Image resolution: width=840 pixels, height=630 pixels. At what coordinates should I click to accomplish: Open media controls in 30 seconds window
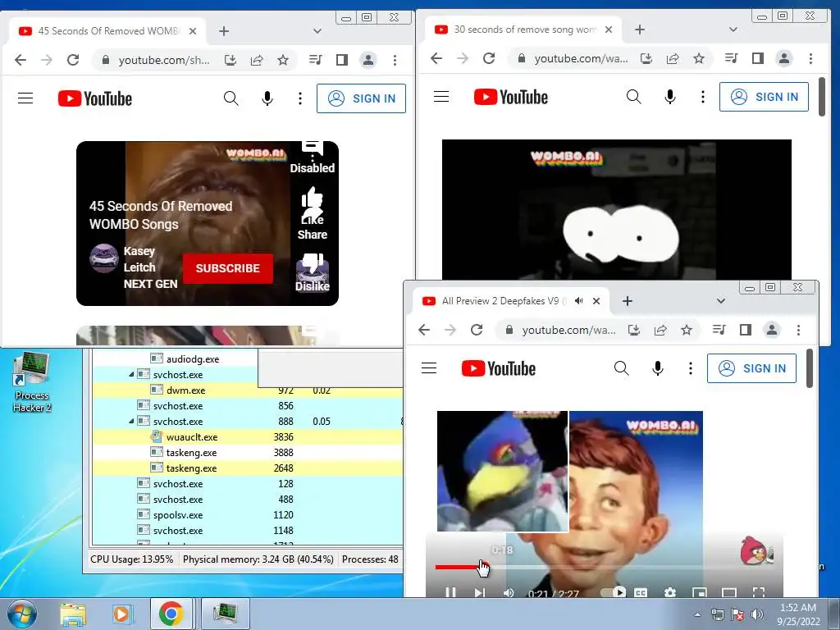point(731,58)
